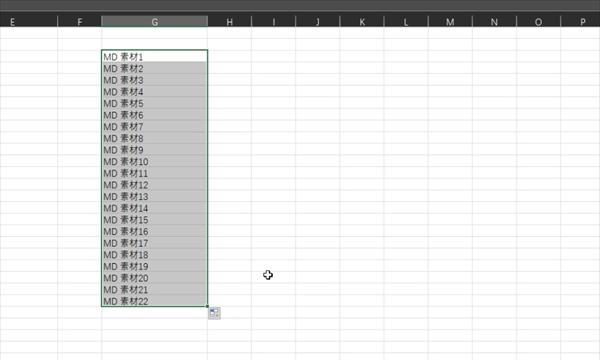Click cell containing MD 素材1
This screenshot has height=360, width=600.
pos(155,57)
